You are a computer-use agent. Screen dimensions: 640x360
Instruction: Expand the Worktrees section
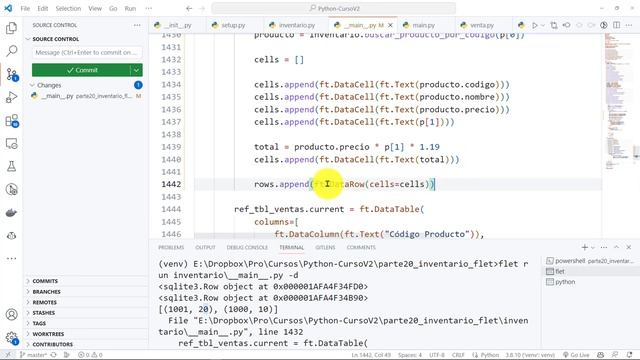[x=48, y=334]
